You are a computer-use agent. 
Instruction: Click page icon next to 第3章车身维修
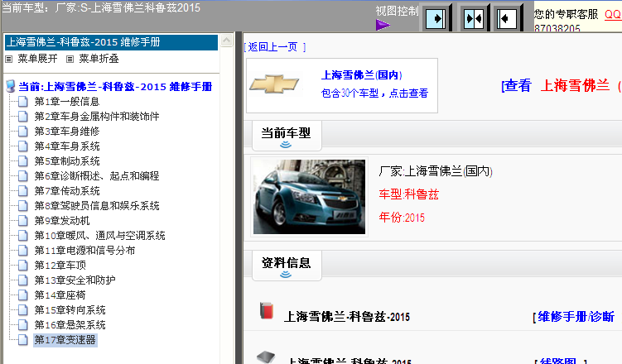[23, 132]
